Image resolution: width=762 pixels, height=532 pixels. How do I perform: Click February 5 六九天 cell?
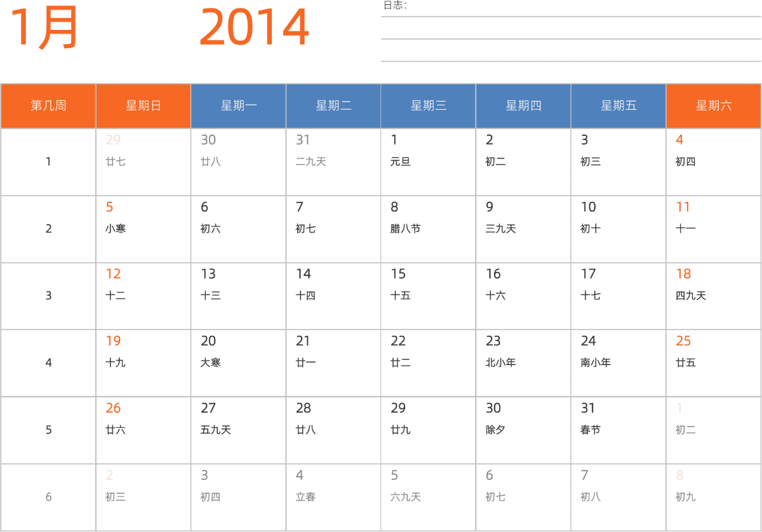[428, 497]
